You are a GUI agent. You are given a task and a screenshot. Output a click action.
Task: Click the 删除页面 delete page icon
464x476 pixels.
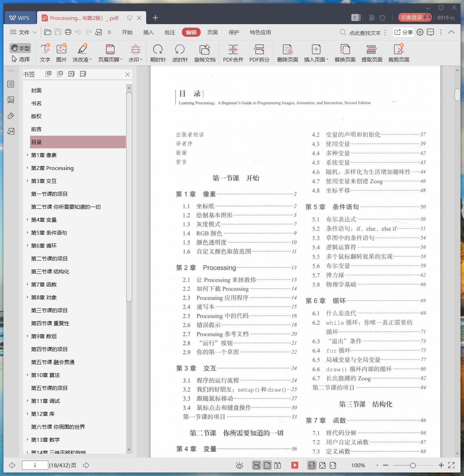tap(288, 49)
